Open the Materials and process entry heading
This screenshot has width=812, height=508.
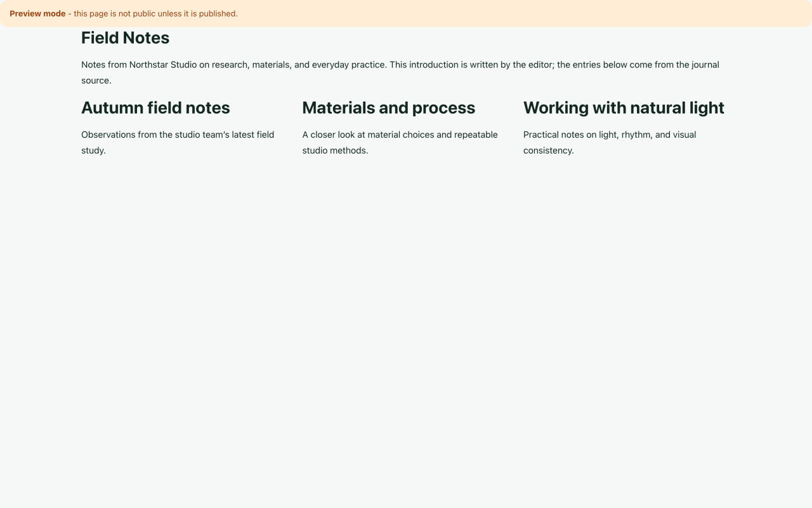(x=388, y=108)
